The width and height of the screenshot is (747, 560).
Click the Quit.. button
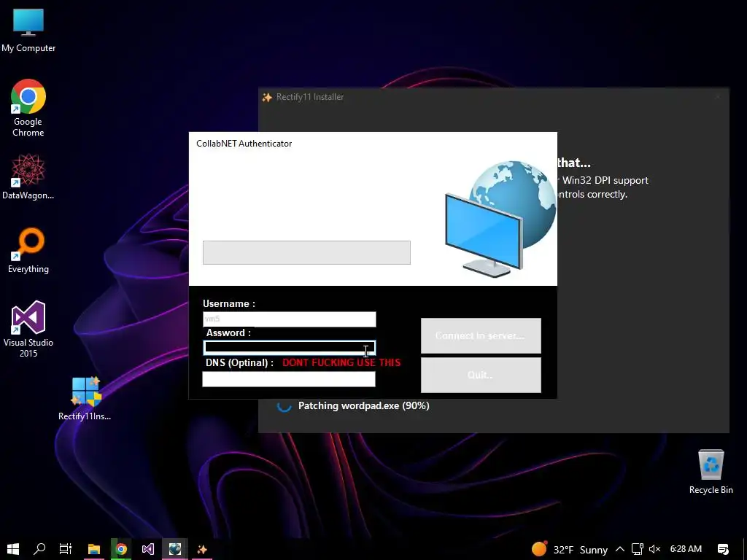[x=481, y=375]
